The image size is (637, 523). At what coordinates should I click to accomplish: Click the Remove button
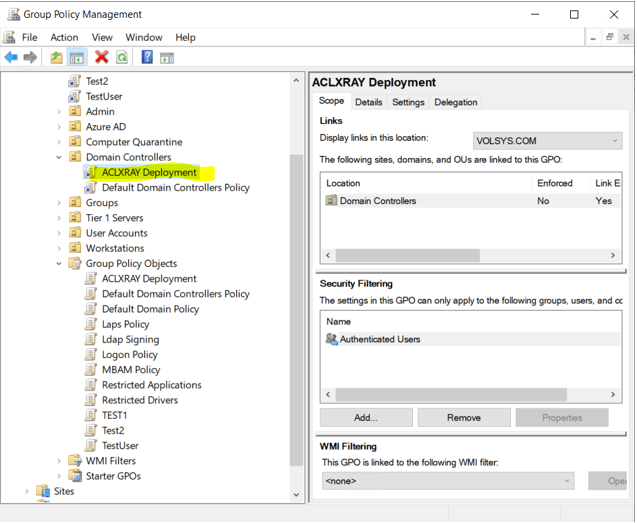pyautogui.click(x=463, y=417)
